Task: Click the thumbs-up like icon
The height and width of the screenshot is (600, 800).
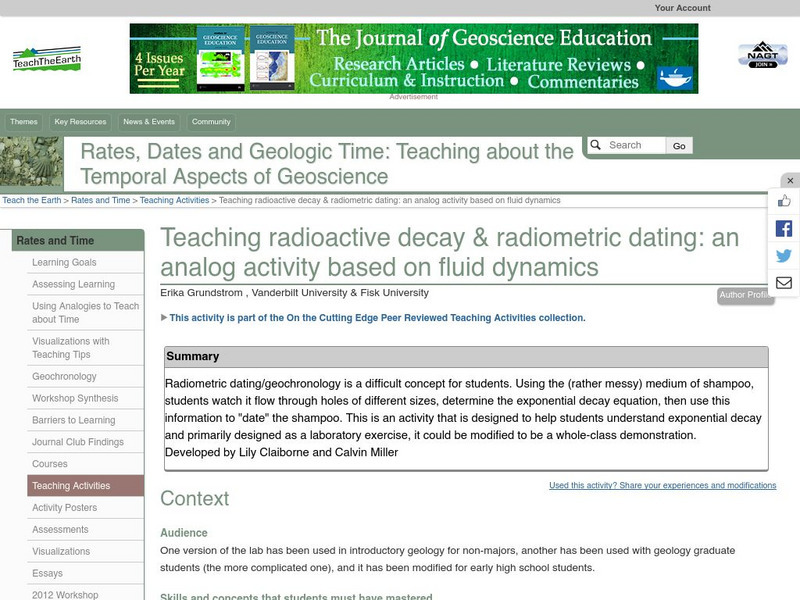Action: coord(784,201)
